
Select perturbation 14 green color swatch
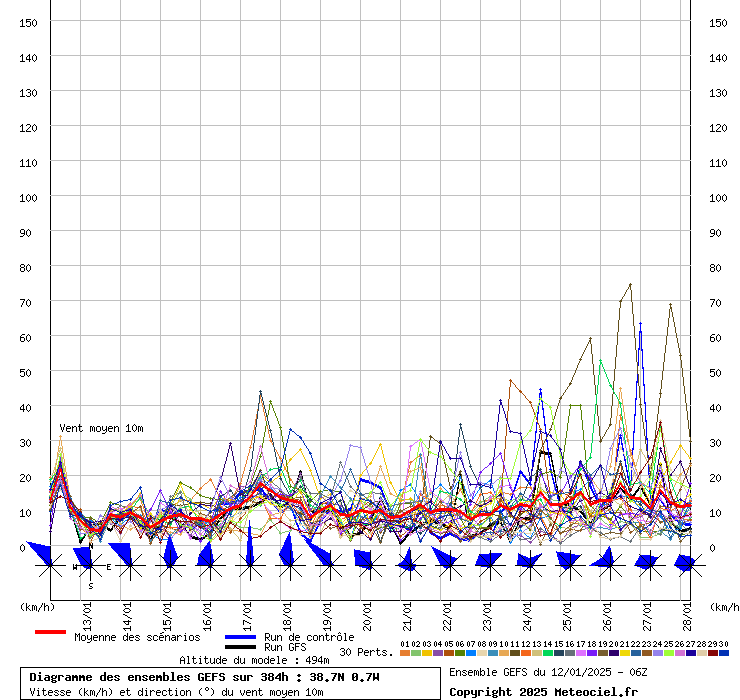pos(548,653)
